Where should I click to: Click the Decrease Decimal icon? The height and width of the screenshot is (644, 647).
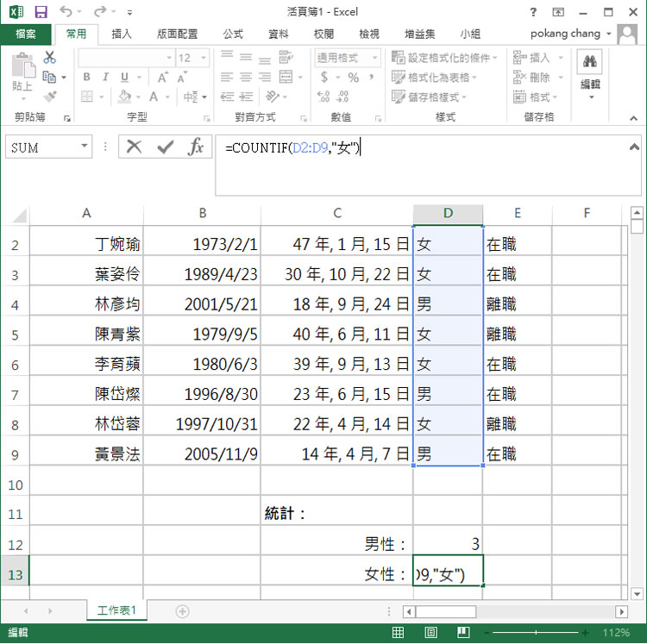[342, 97]
